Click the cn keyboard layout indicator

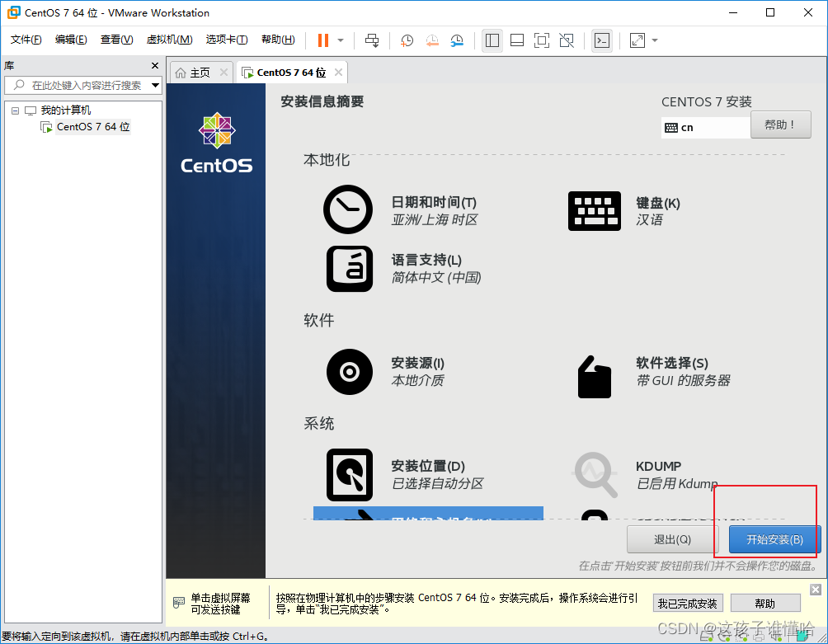tap(705, 128)
